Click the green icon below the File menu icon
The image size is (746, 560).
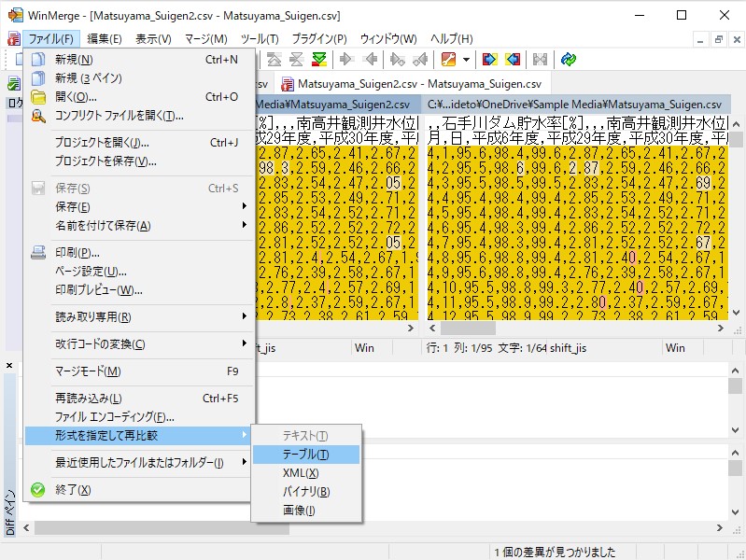point(14,84)
